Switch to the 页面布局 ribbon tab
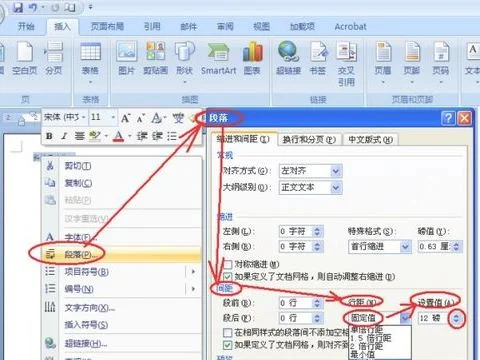This screenshot has width=480, height=360. pos(107,26)
